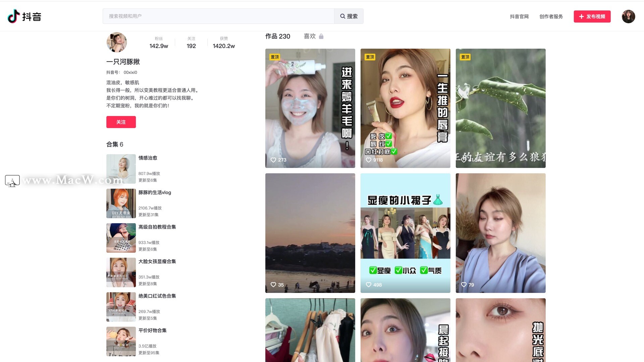
Task: Focus the 搜索视频和用户 search field
Action: pos(218,16)
